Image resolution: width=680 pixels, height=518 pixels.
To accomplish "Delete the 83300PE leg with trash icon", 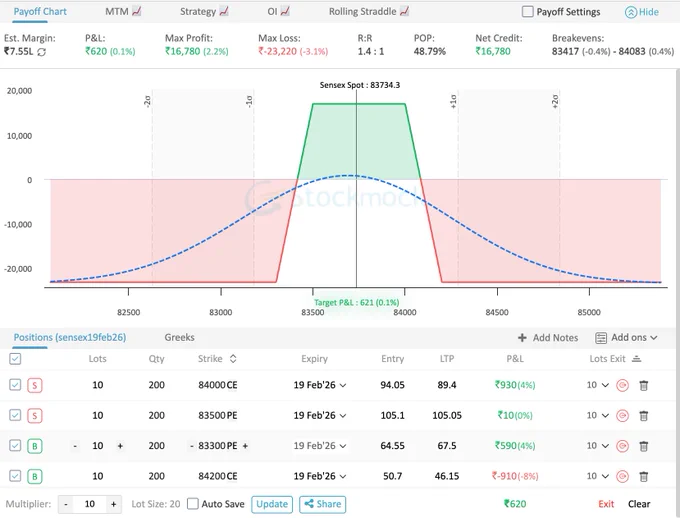I will 644,446.
